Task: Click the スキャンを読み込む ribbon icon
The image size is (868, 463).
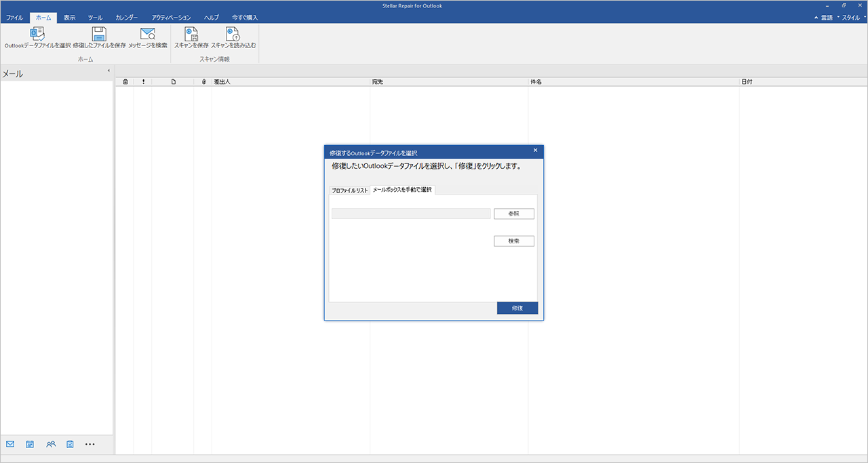Action: pyautogui.click(x=233, y=39)
